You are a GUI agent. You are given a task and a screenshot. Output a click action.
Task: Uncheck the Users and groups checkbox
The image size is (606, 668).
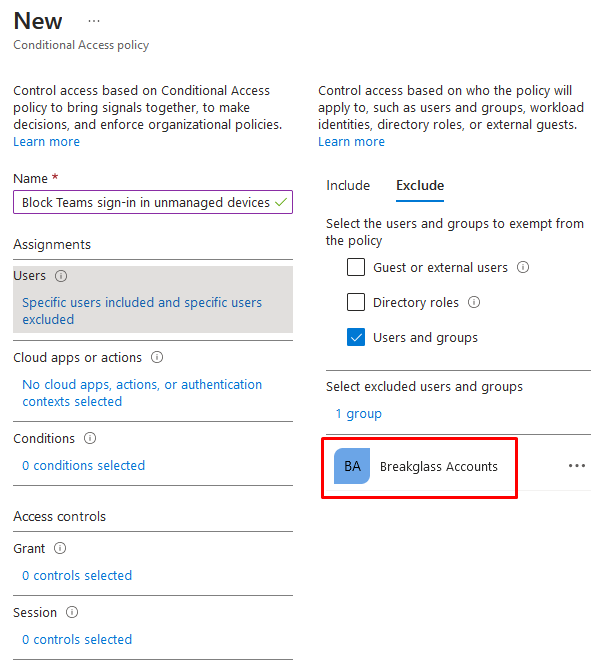click(356, 337)
